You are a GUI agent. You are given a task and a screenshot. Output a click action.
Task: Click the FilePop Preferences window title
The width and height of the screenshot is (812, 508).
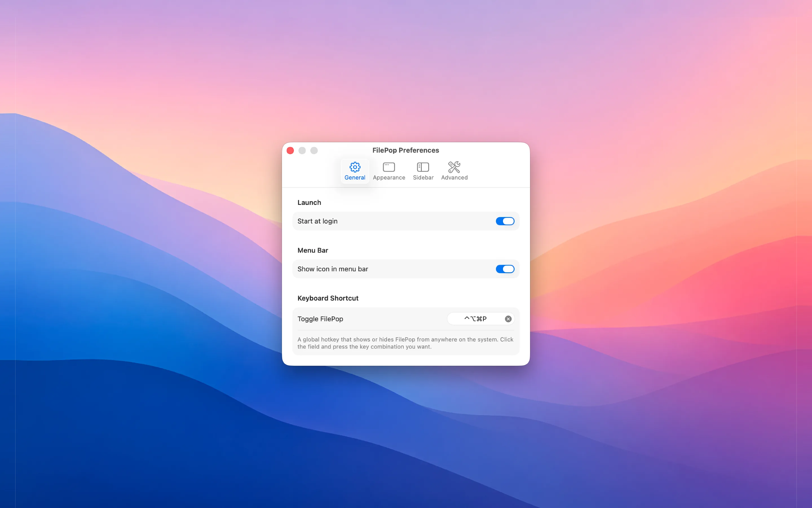(406, 150)
